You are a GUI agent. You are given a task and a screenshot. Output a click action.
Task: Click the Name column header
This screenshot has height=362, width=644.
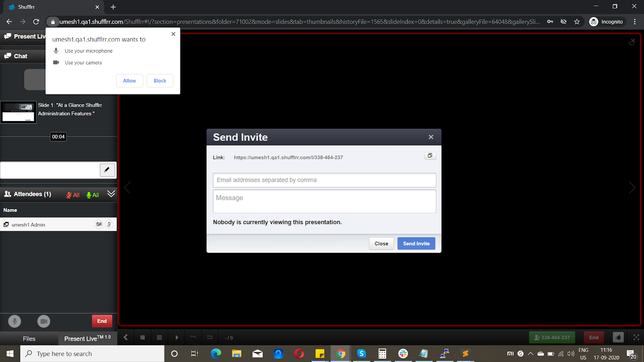pos(10,210)
